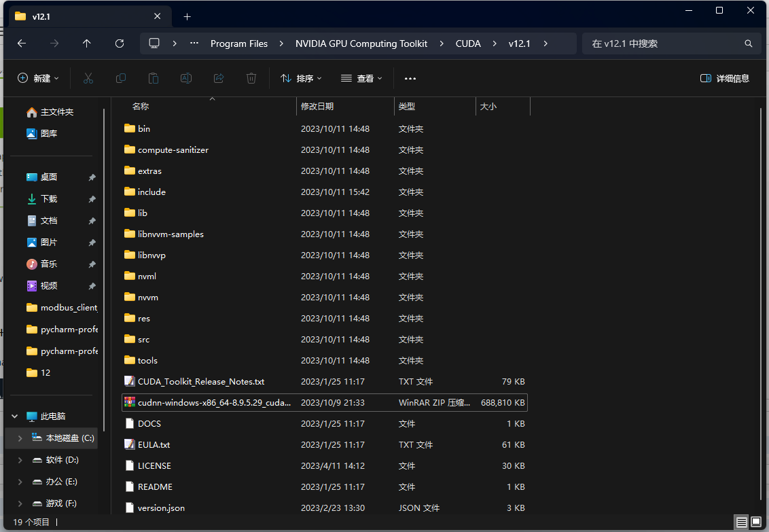Viewport: 769px width, 532px height.
Task: Open the 新建 menu
Action: (x=37, y=77)
